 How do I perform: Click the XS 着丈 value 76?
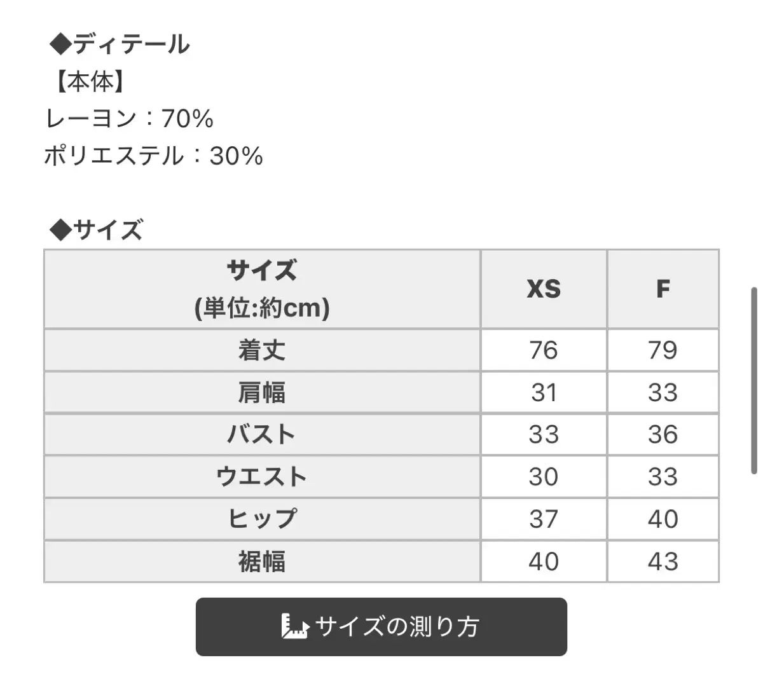[x=544, y=350]
